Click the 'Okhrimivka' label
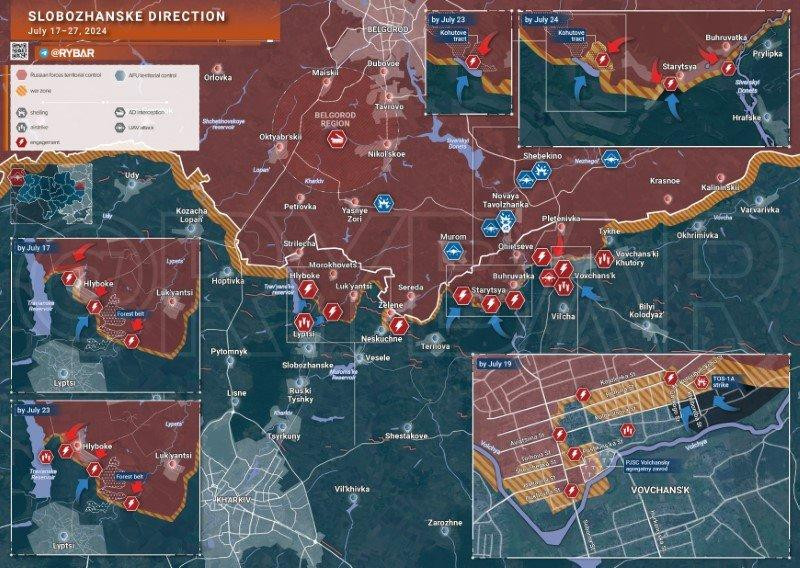The image size is (800, 568). coord(697,235)
